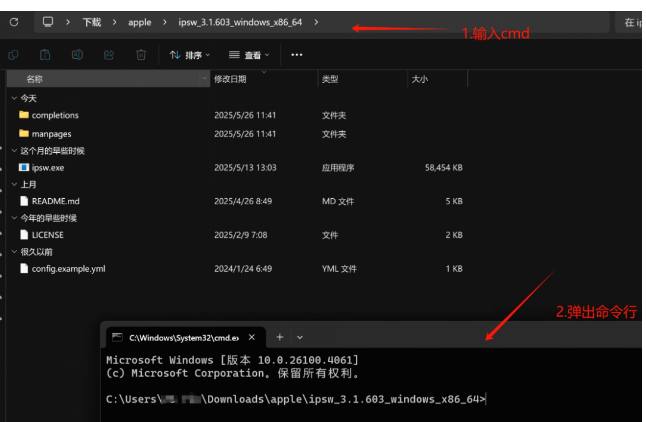Click the ipsw.exe application icon

24,167
